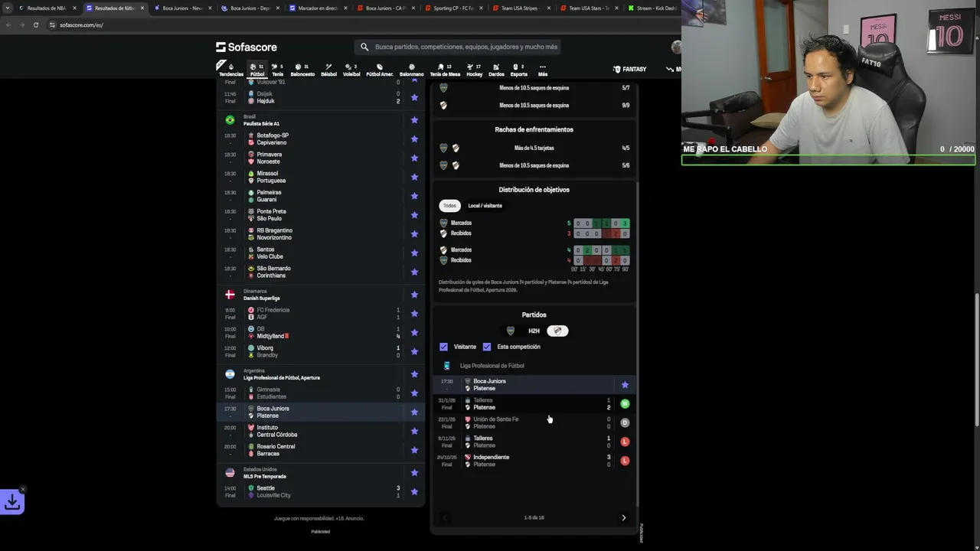Image resolution: width=980 pixels, height=551 pixels.
Task: Open Liga Profesional de Fútbol in Partidos
Action: pos(492,366)
